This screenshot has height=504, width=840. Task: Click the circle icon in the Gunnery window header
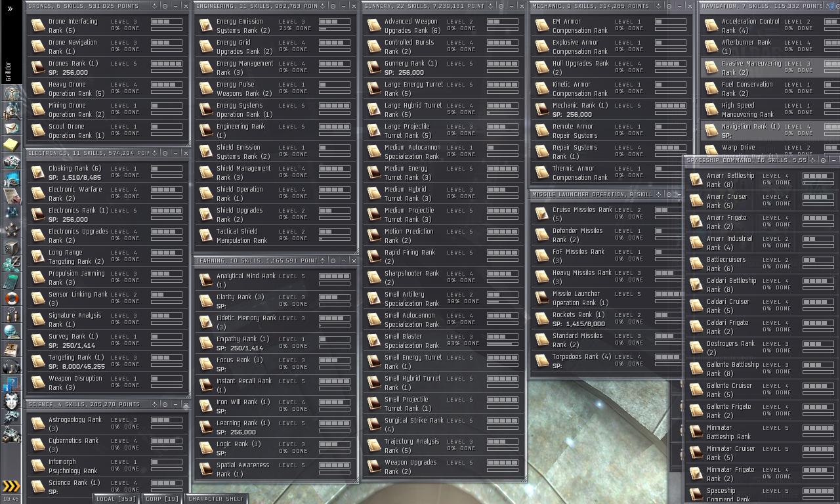click(501, 6)
